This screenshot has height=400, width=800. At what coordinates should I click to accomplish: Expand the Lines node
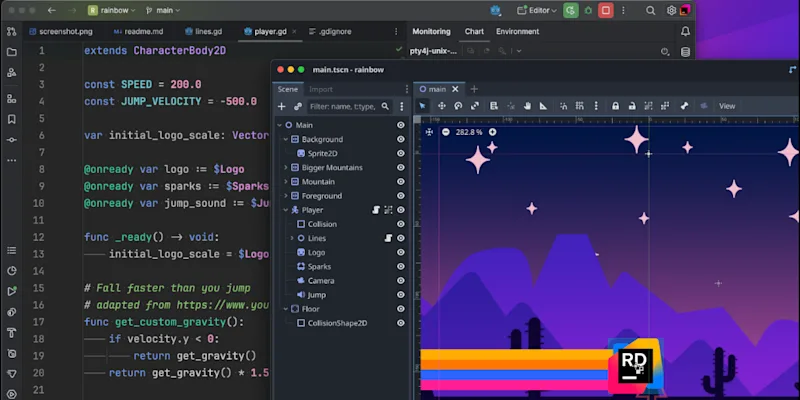[292, 238]
